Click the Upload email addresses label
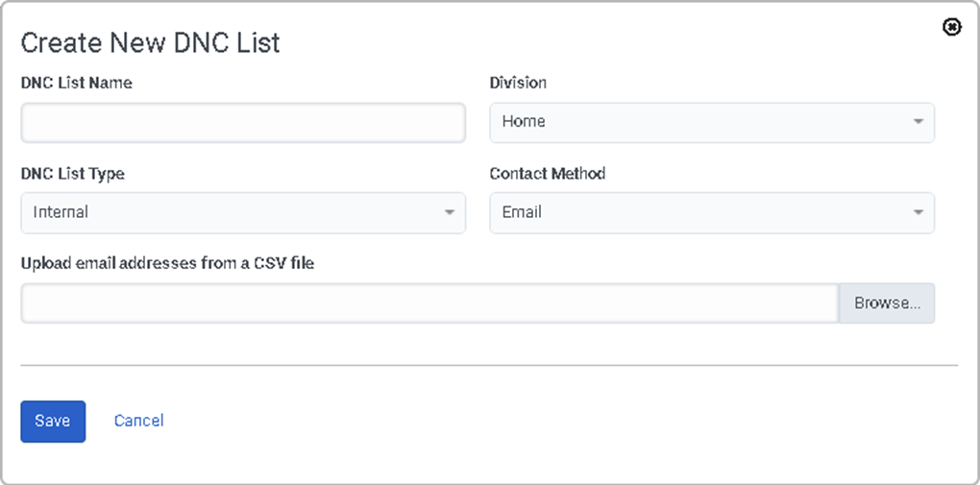Image resolution: width=980 pixels, height=485 pixels. [167, 264]
